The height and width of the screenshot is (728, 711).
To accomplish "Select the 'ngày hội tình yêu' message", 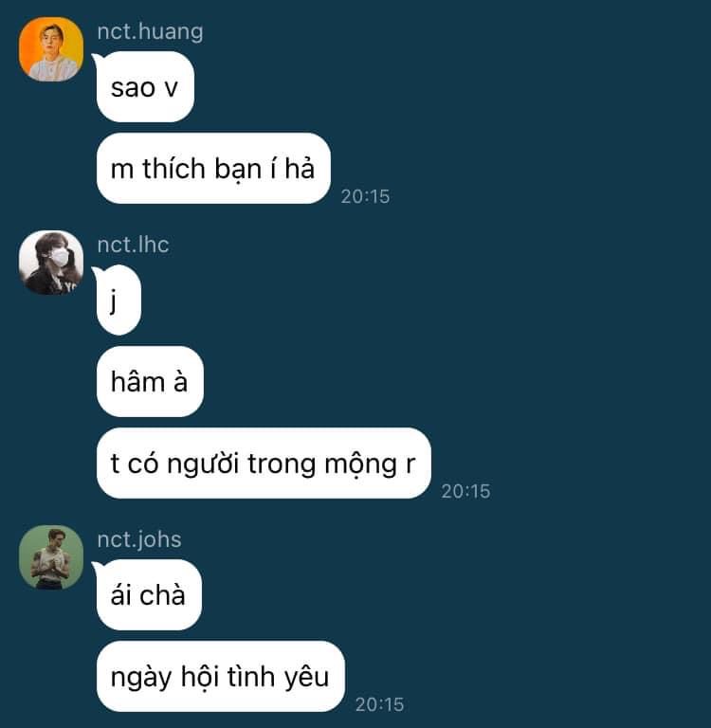I will point(220,676).
